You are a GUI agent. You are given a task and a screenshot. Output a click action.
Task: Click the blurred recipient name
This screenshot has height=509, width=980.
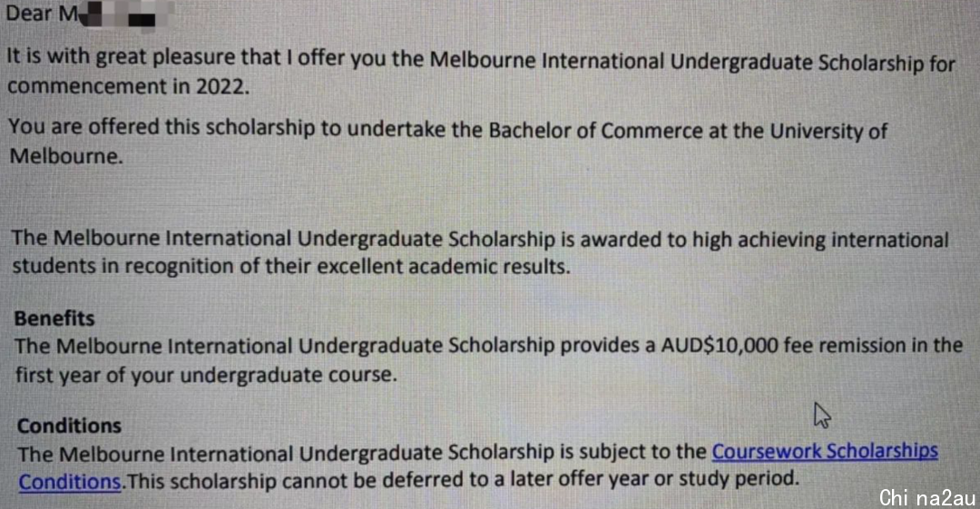click(x=117, y=15)
